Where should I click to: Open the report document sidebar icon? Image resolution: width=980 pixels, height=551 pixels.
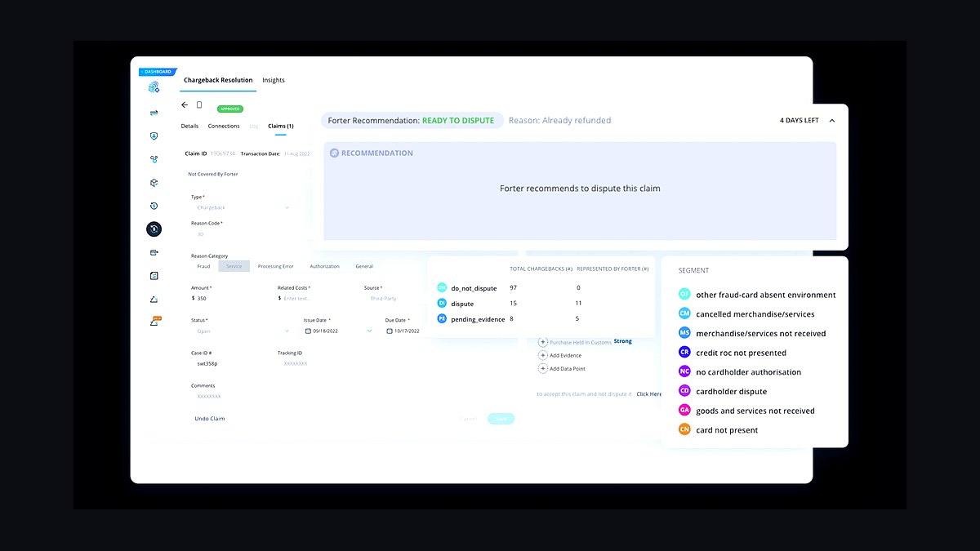point(154,276)
